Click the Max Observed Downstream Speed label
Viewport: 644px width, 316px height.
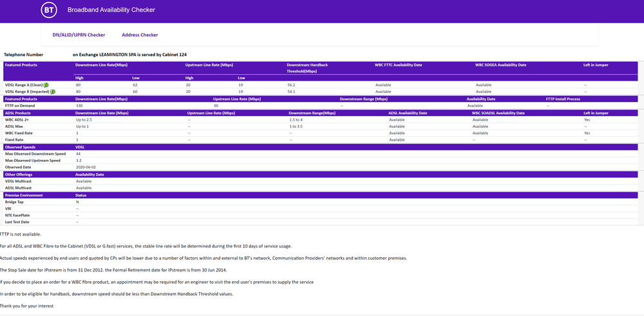click(35, 154)
